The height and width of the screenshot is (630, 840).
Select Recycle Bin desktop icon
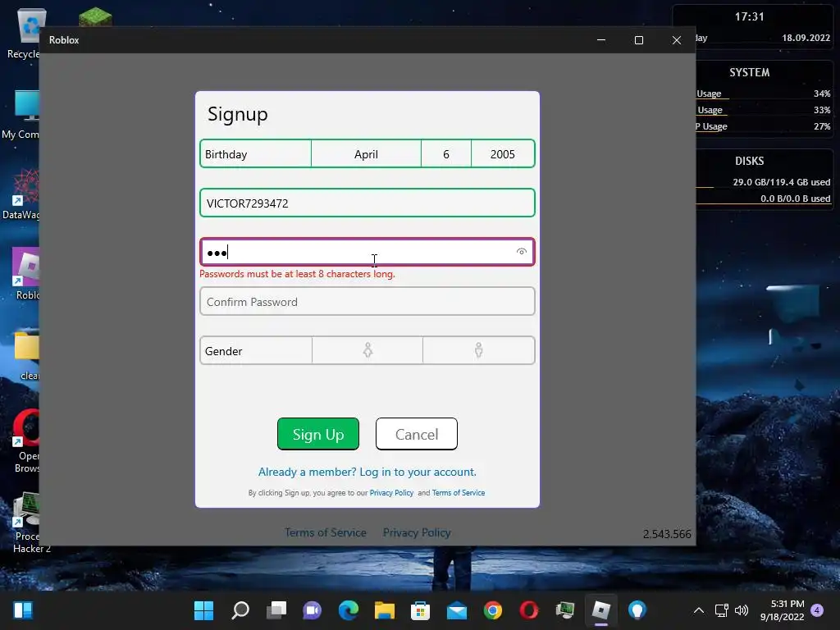point(24,33)
